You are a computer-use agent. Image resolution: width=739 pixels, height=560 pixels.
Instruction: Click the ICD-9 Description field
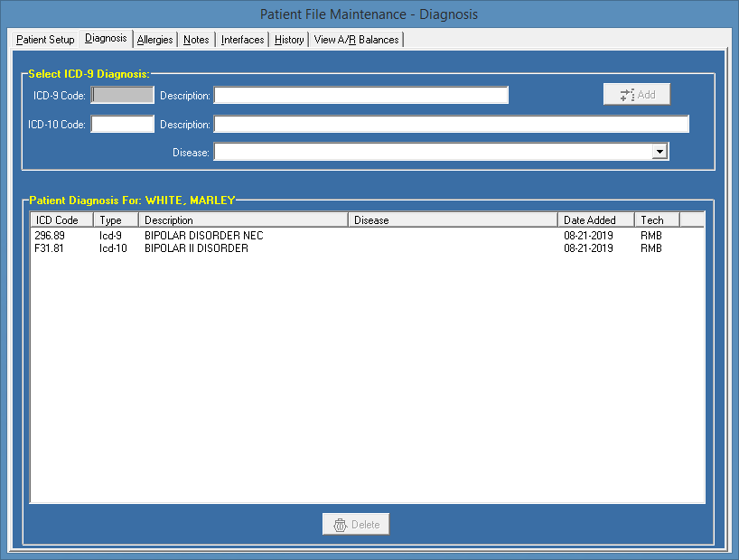click(360, 94)
